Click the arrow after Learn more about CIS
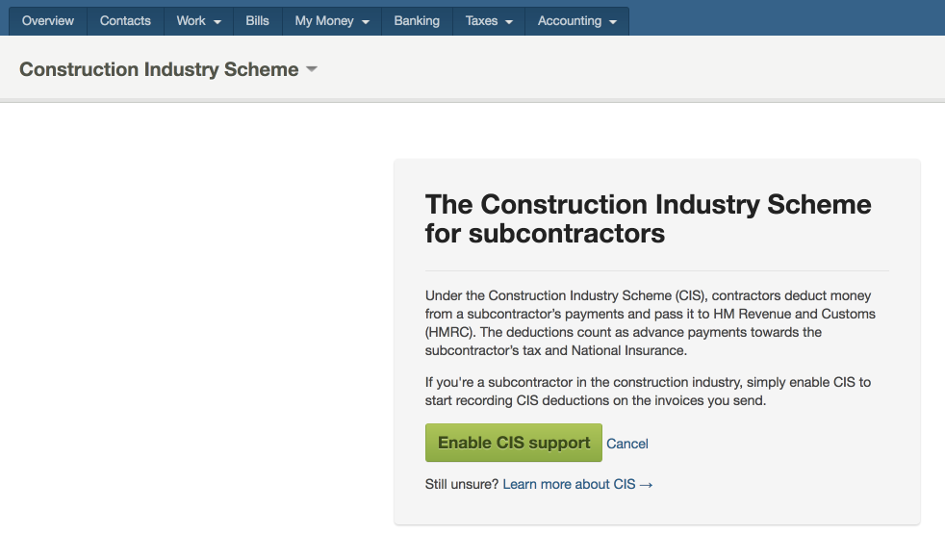This screenshot has width=945, height=560. tap(647, 484)
